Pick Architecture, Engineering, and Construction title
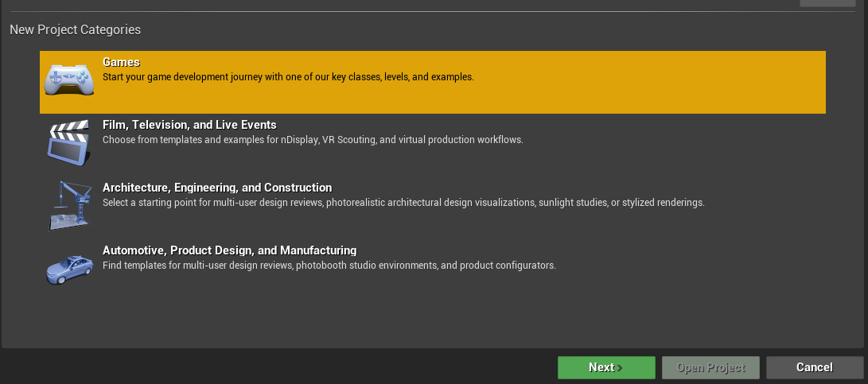Screen dimensions: 868x384 coord(217,188)
